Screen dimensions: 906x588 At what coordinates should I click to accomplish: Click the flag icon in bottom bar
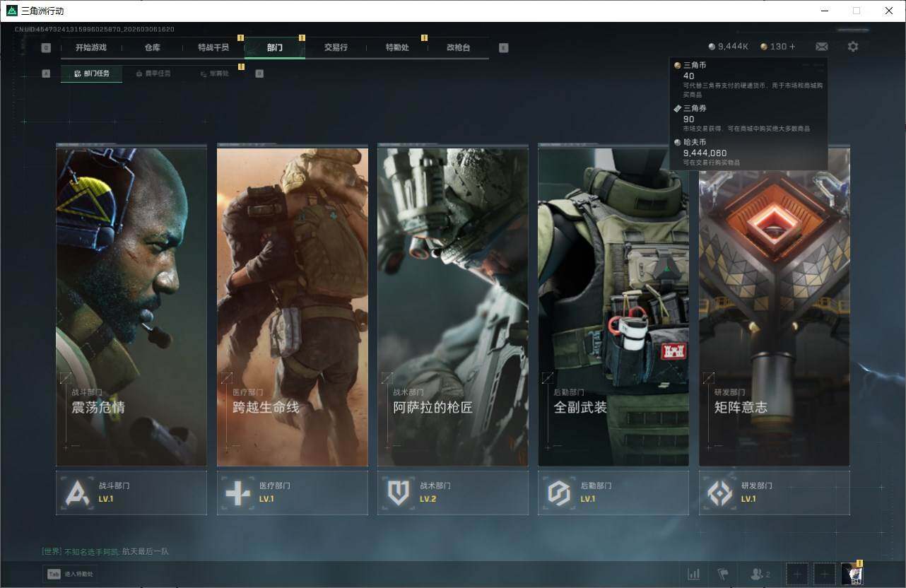point(722,574)
